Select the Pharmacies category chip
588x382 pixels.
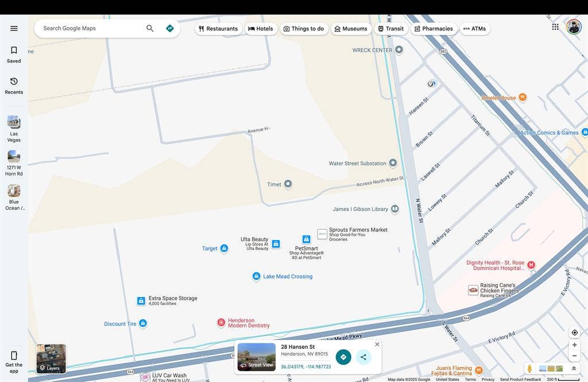433,29
